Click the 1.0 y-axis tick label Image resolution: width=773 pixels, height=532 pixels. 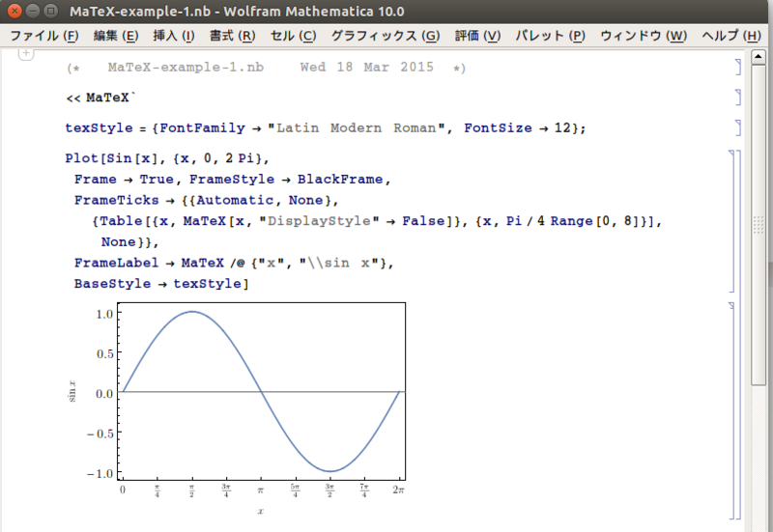[104, 314]
